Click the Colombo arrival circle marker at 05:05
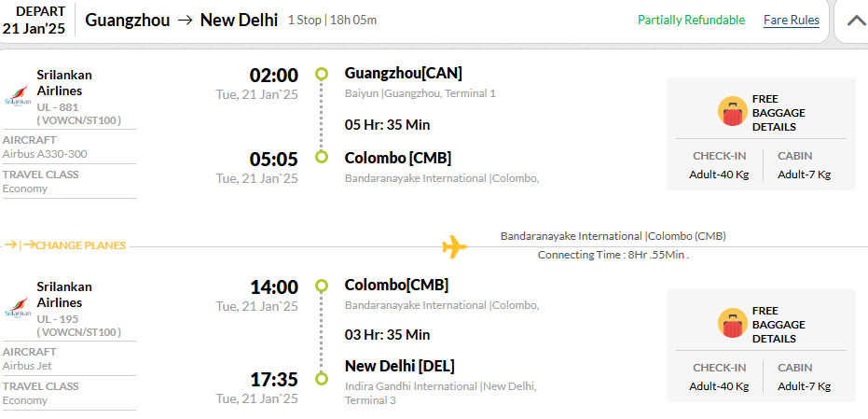868x419 pixels. tap(322, 157)
